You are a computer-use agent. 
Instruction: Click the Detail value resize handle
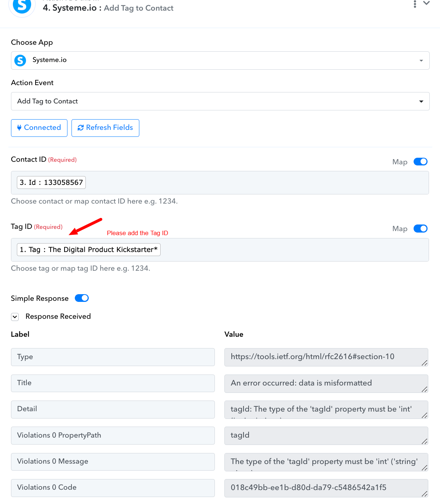point(424,415)
